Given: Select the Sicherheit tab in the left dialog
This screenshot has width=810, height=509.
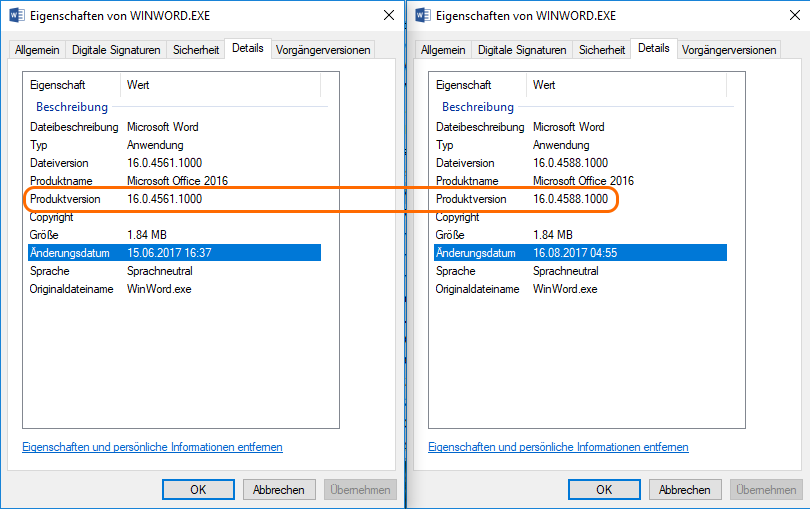Looking at the screenshot, I should (196, 50).
